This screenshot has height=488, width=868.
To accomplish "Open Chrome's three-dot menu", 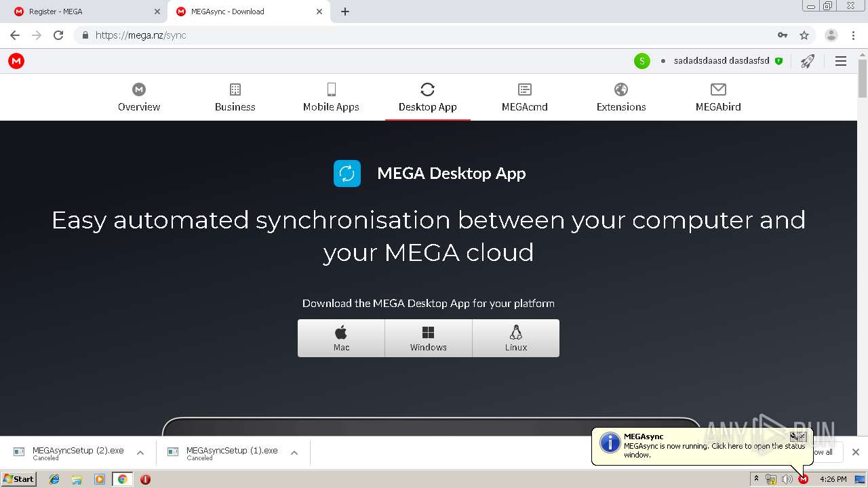I will click(x=852, y=35).
